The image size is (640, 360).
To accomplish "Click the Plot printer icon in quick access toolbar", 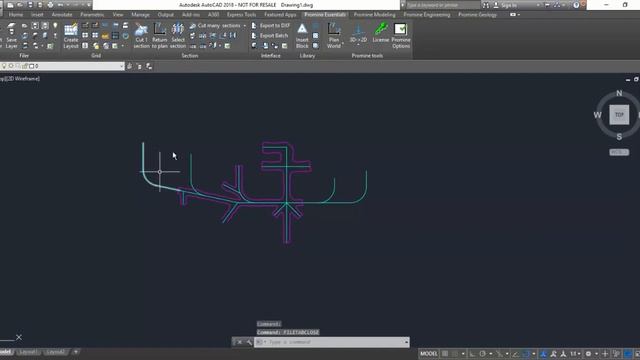I will click(50, 5).
